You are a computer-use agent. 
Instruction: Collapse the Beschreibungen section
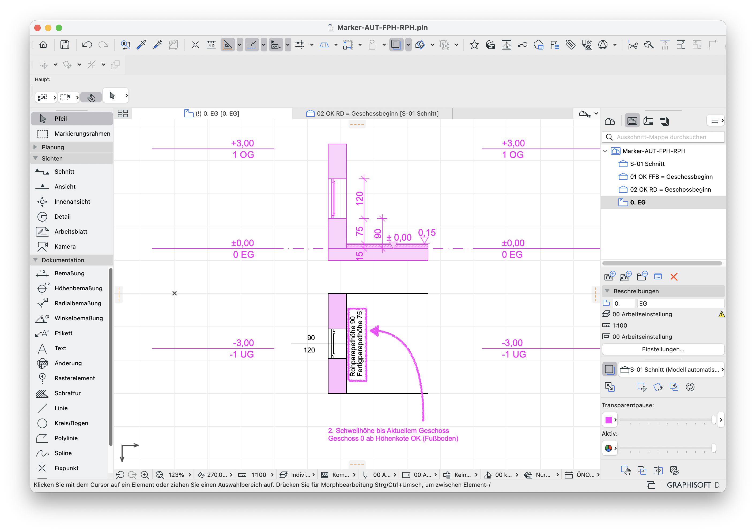coord(607,291)
